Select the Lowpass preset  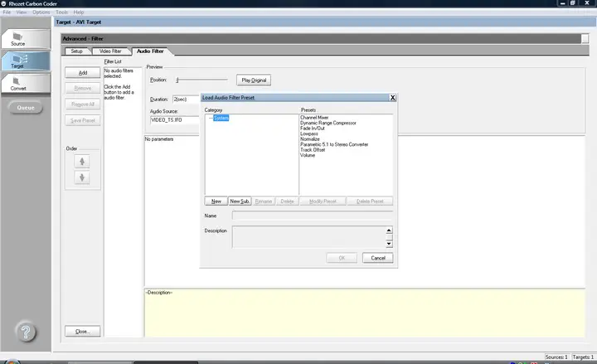click(308, 133)
